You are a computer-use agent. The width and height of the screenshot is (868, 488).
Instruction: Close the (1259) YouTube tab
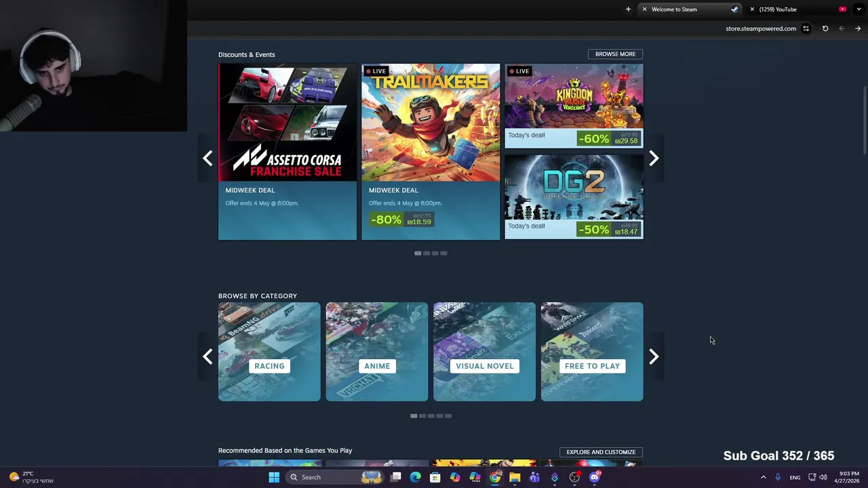(x=752, y=9)
